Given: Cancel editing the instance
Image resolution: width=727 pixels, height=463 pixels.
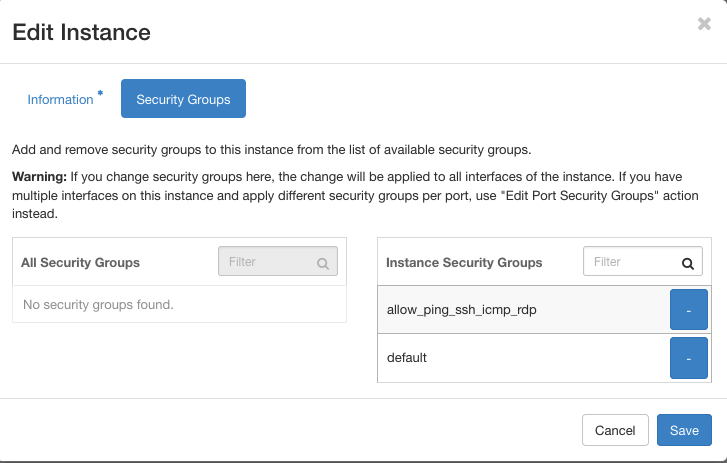Looking at the screenshot, I should (x=615, y=430).
